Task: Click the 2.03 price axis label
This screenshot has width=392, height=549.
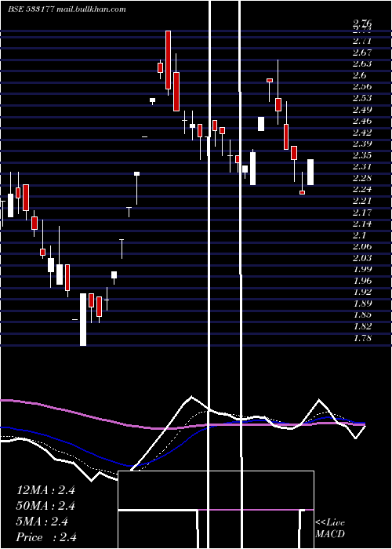Action: [362, 258]
